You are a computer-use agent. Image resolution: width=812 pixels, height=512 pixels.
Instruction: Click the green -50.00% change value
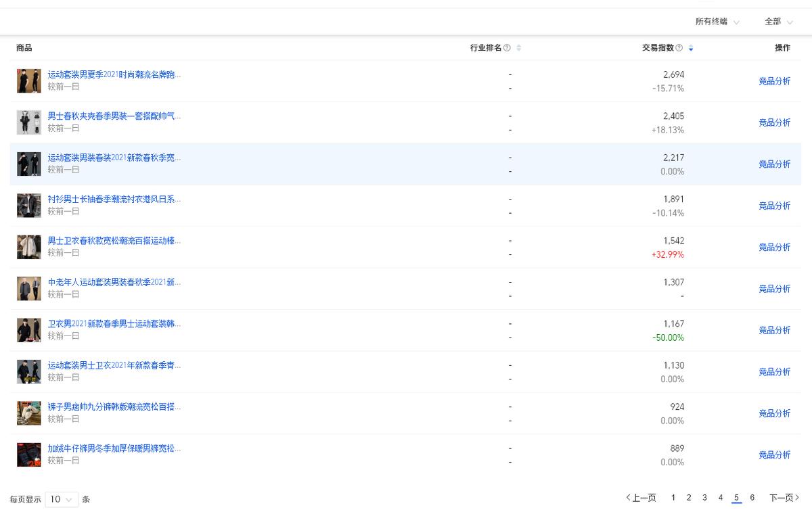(x=669, y=338)
